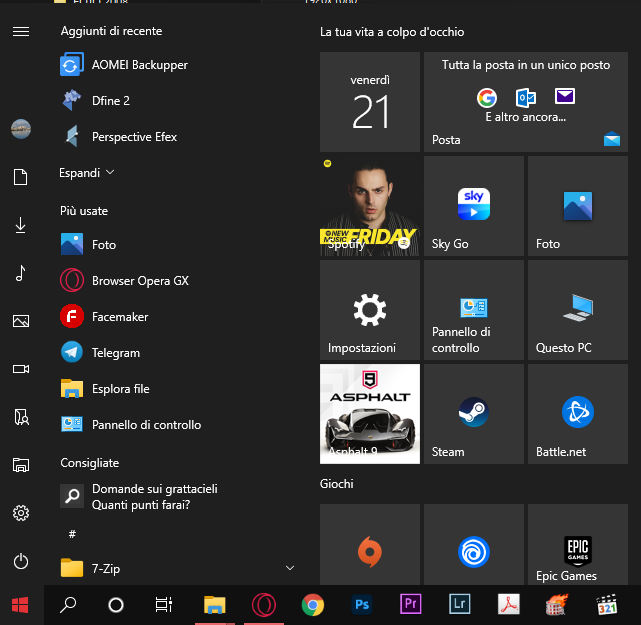Image resolution: width=641 pixels, height=625 pixels.
Task: Switch to Opera GX on the taskbar
Action: (x=264, y=605)
